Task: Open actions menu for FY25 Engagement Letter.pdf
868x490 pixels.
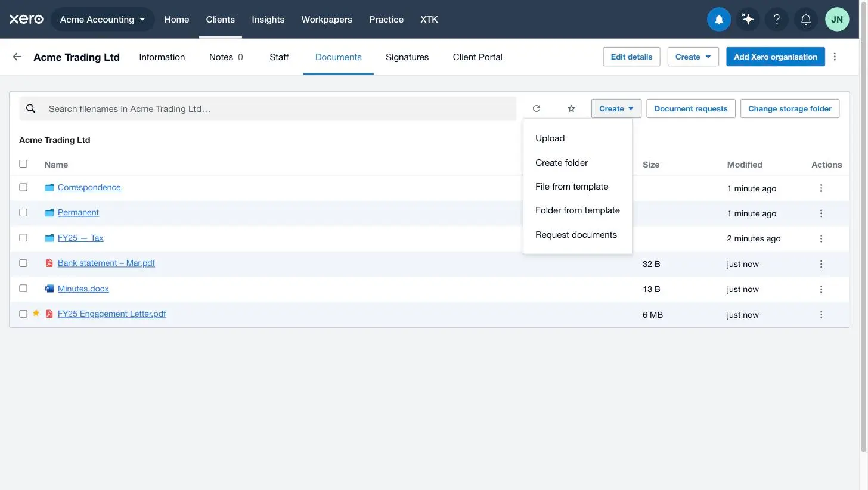Action: pyautogui.click(x=821, y=314)
